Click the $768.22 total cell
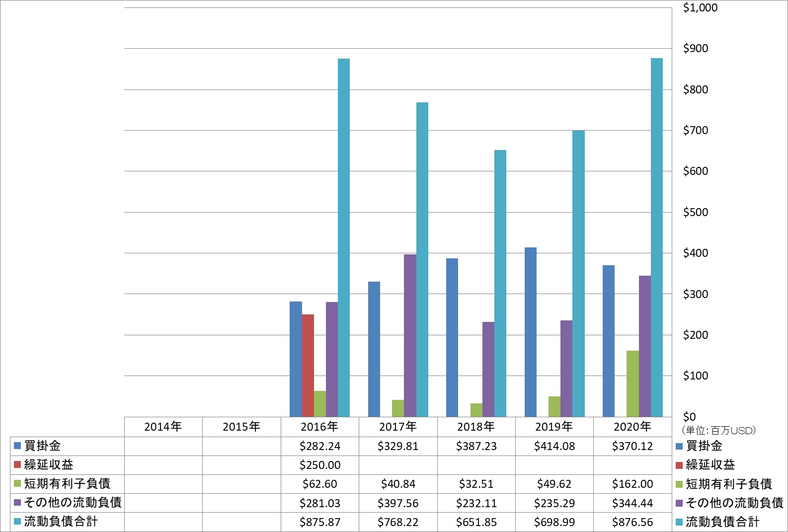Viewport: 788px width, 532px height. 398,522
